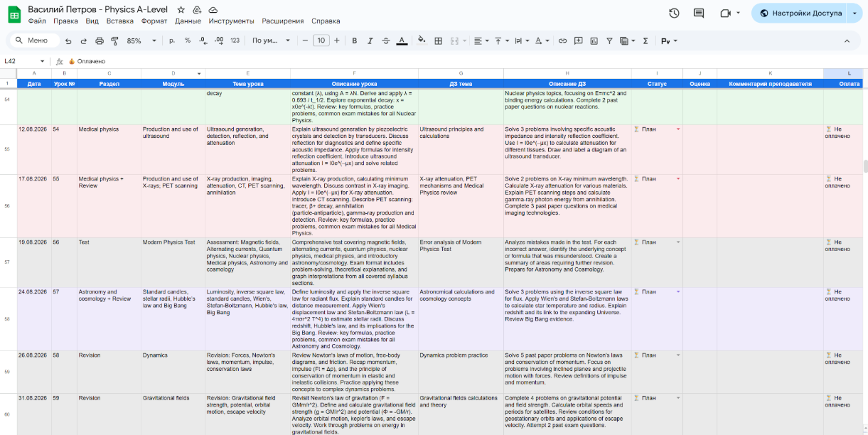The height and width of the screenshot is (435, 868).
Task: Print the spreadsheet using the printer icon
Action: pos(100,41)
